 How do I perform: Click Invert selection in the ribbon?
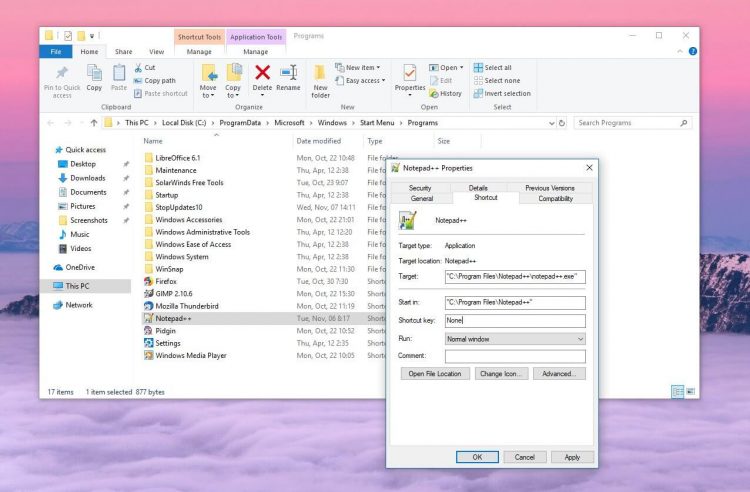[x=502, y=94]
